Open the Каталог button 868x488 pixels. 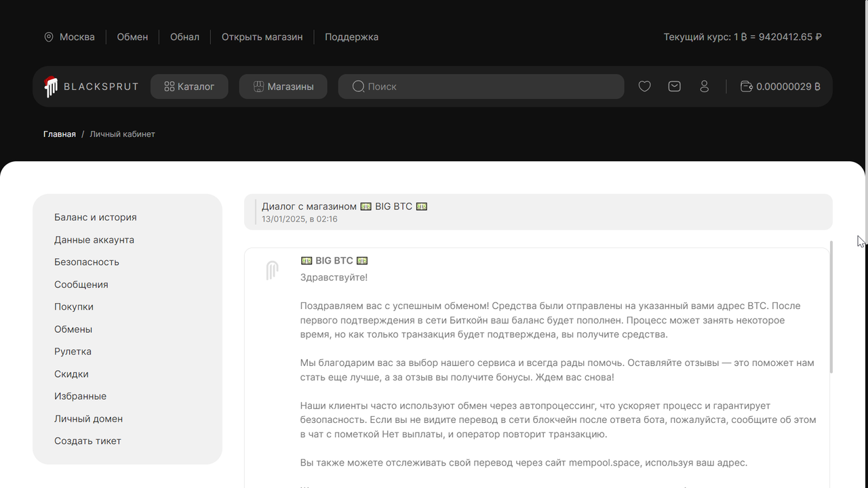pos(189,86)
